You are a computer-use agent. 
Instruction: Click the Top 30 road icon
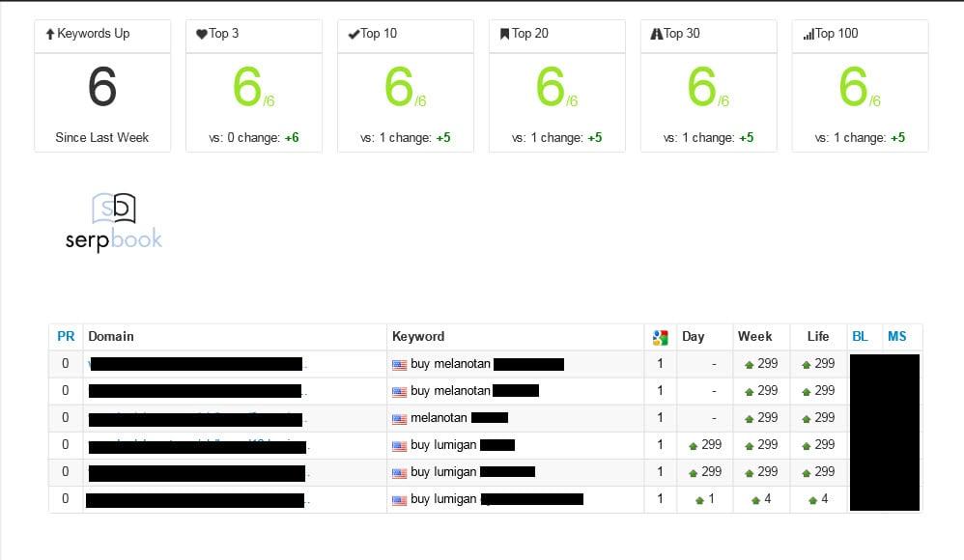657,34
